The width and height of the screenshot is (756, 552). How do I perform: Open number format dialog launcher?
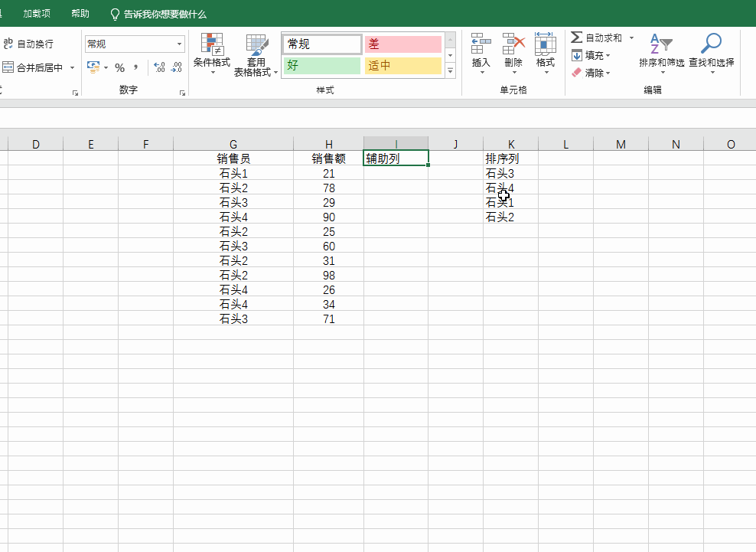182,93
